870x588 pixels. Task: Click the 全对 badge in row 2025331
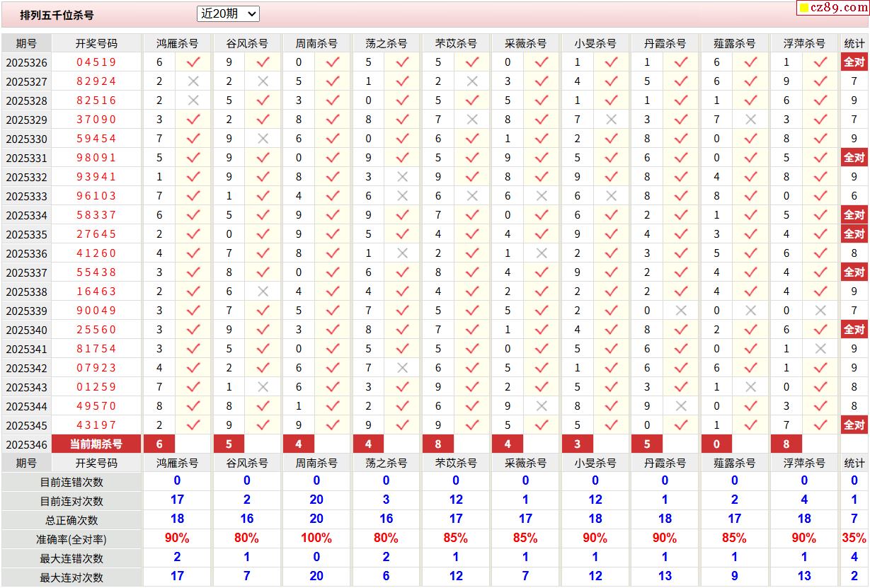click(854, 158)
